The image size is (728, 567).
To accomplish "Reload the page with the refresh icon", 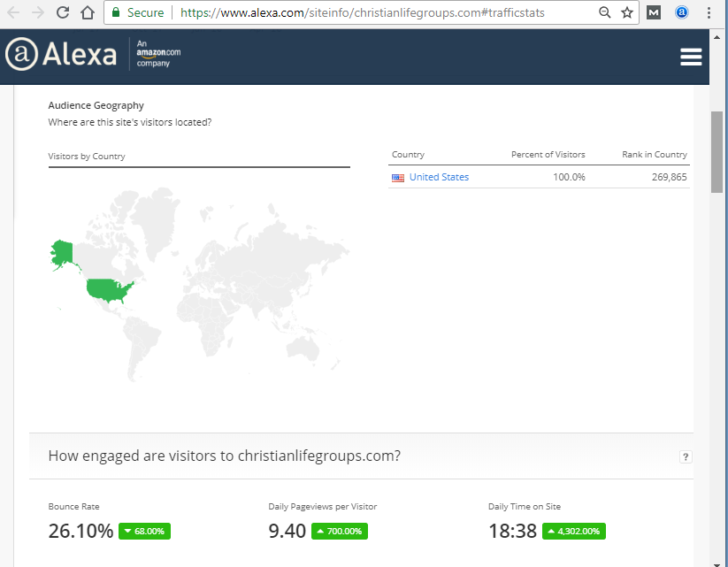I will (x=63, y=12).
